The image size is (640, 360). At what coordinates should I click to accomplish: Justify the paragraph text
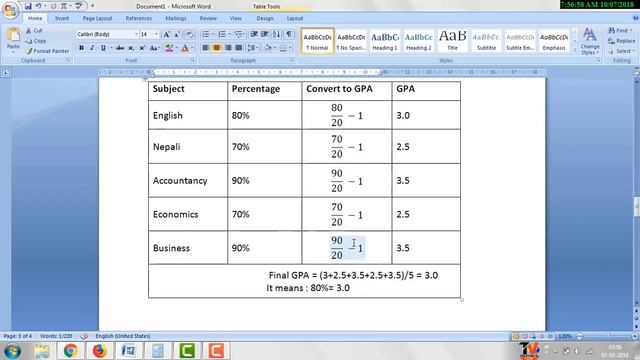tap(239, 48)
